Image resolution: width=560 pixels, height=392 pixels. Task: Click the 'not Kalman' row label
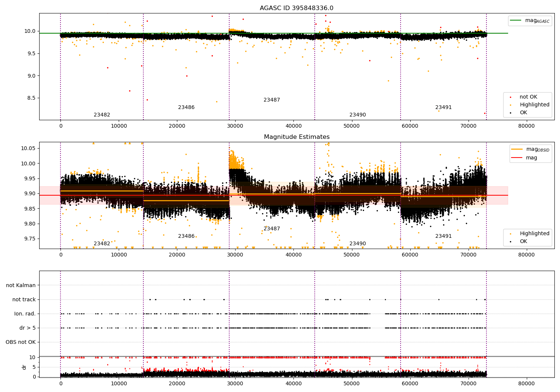click(21, 286)
